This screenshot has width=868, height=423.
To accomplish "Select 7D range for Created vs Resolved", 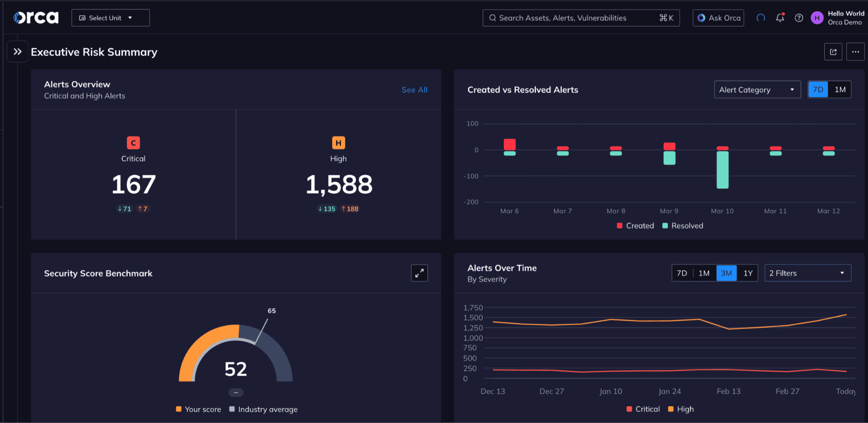I will pyautogui.click(x=818, y=89).
